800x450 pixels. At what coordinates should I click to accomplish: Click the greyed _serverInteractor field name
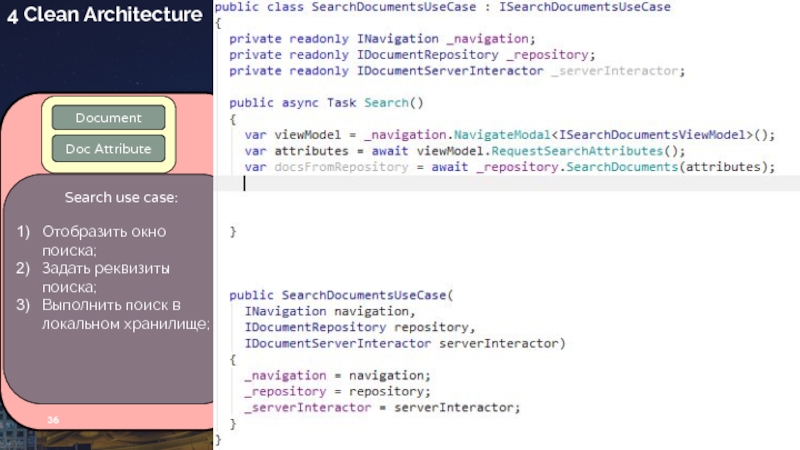[615, 71]
